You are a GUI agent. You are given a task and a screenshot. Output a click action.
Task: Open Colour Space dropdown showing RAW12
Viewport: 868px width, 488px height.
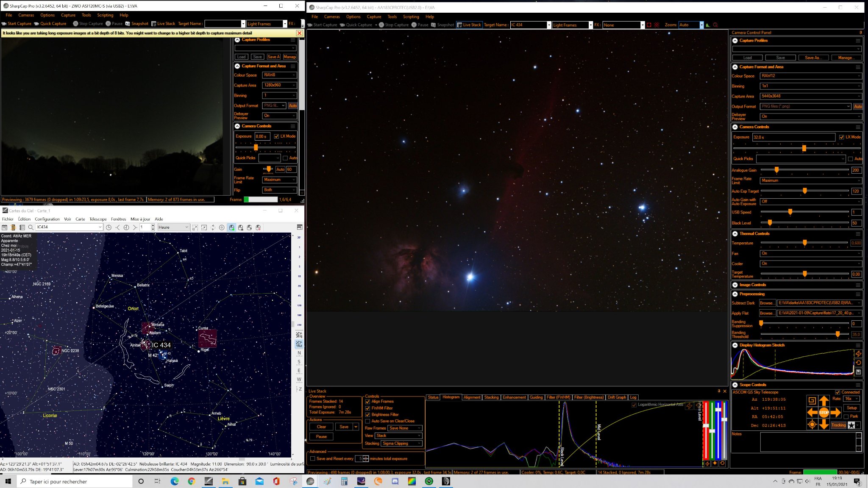[x=811, y=76]
